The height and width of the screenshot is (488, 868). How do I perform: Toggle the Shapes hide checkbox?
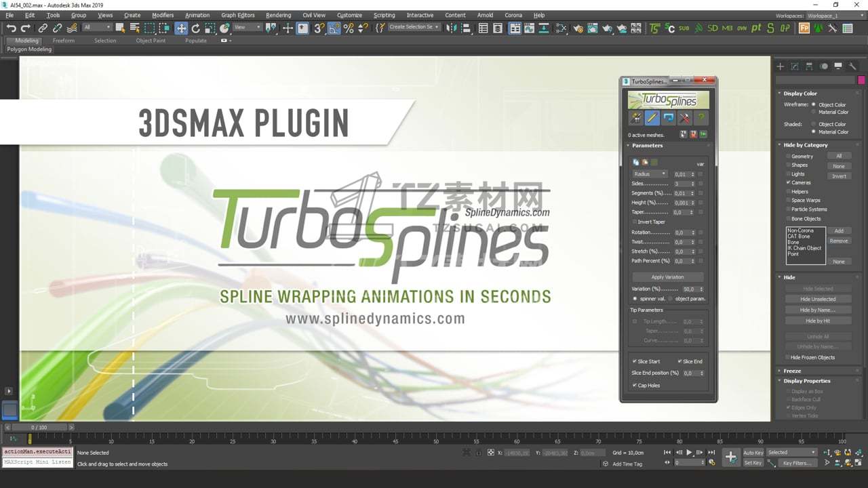pyautogui.click(x=789, y=165)
